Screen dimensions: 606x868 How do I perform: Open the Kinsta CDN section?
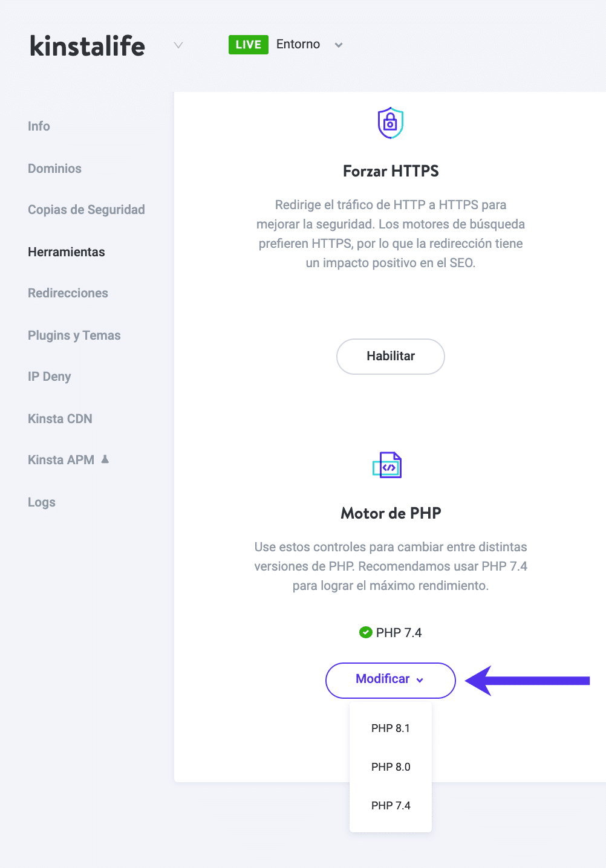coord(60,419)
